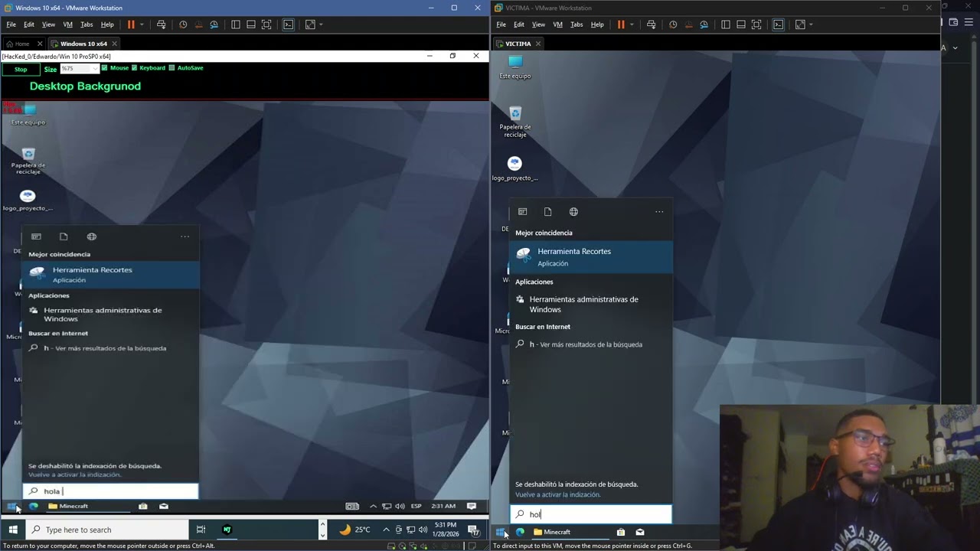Select documents filter icon in VICTIMA search panel
The height and width of the screenshot is (551, 980).
[547, 212]
